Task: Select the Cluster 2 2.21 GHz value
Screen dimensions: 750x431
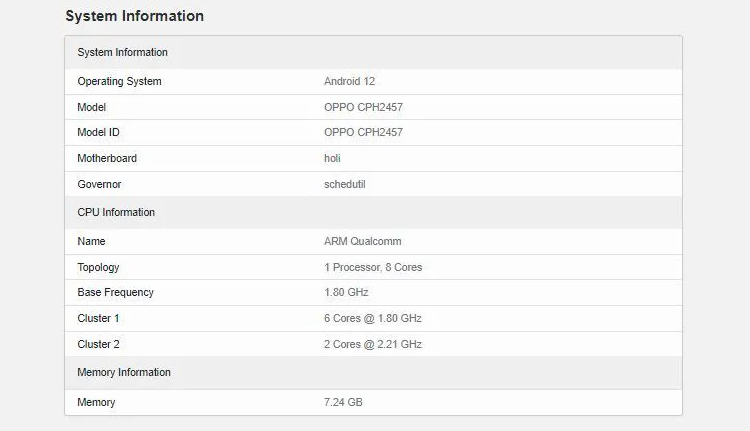Action: 373,344
